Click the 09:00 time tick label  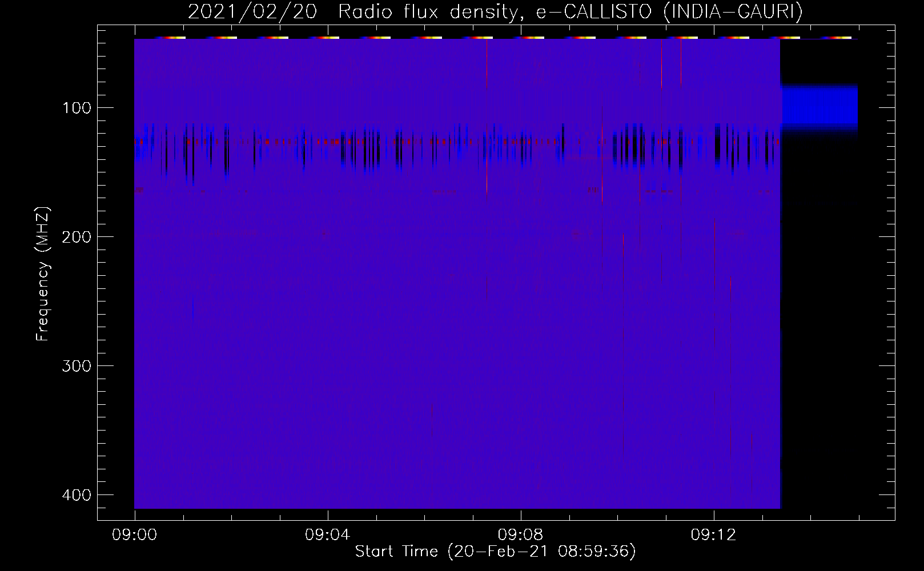tap(135, 535)
